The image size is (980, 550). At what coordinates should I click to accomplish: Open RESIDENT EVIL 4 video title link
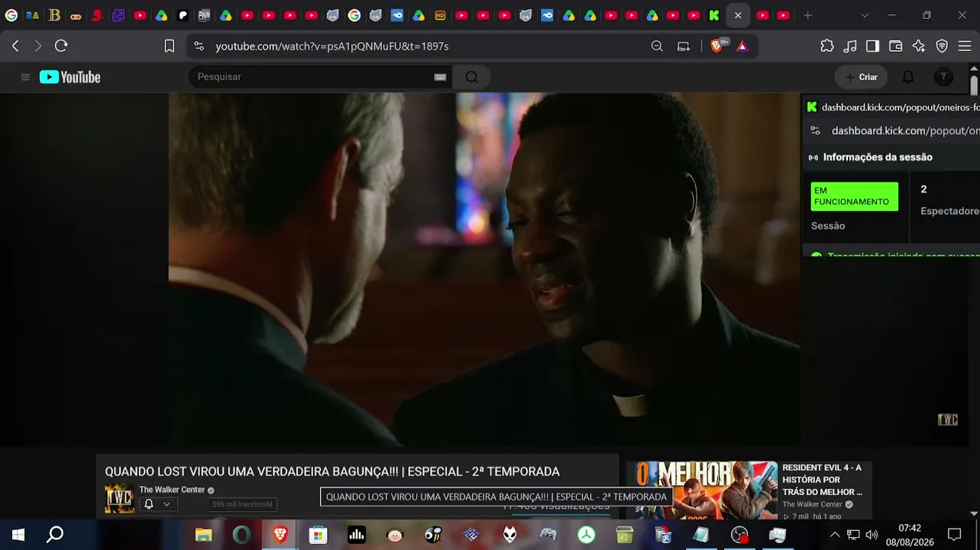click(822, 480)
